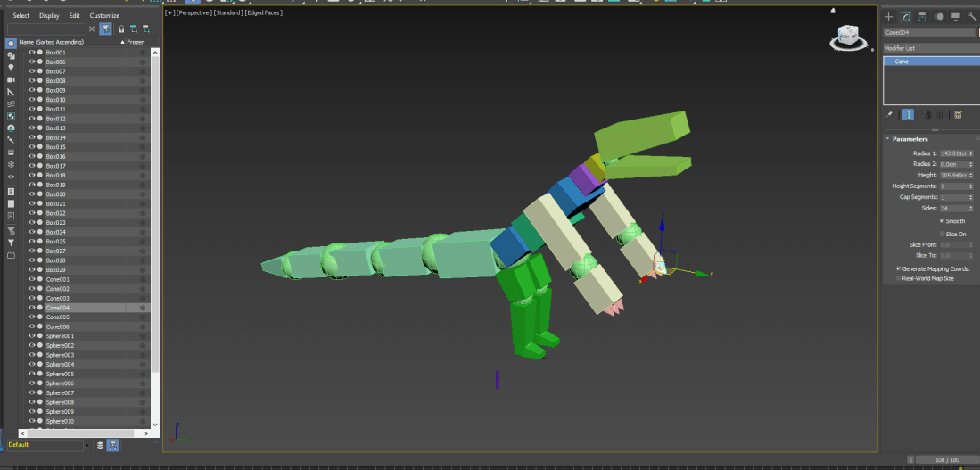
Task: Open the Display menu in Scene Explorer
Action: (49, 16)
